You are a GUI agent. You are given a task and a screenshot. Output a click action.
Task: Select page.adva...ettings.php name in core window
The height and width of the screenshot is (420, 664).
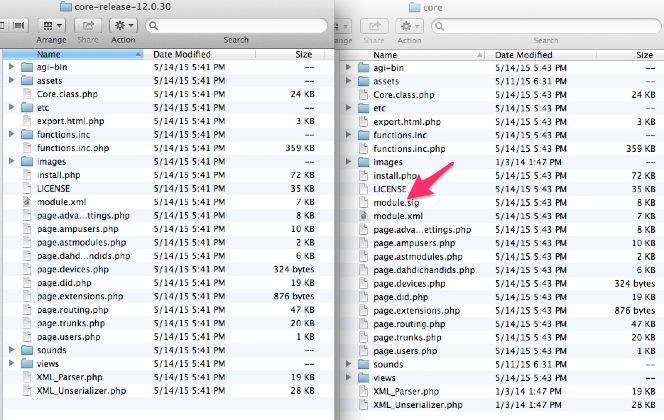coord(422,229)
